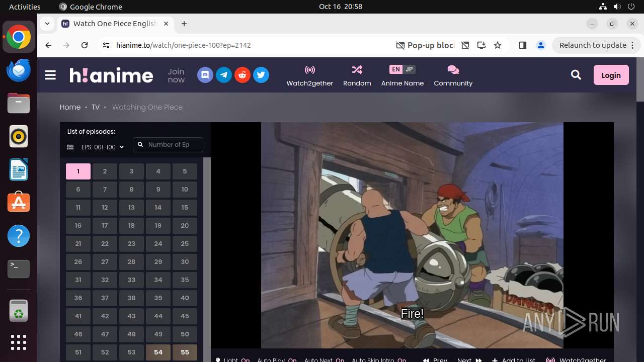This screenshot has width=644, height=362.
Task: Show Applications grid
Action: [x=19, y=342]
